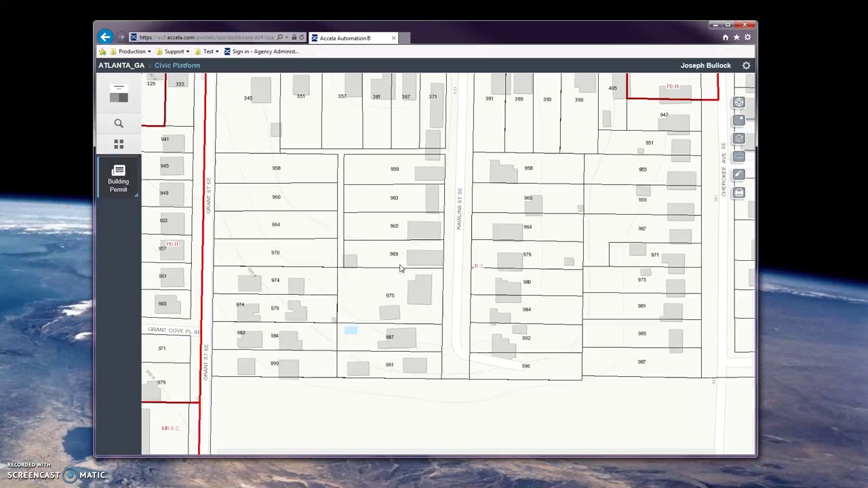Viewport: 868px width, 488px height.
Task: Click the blue highlighted building near 987
Action: coord(351,331)
